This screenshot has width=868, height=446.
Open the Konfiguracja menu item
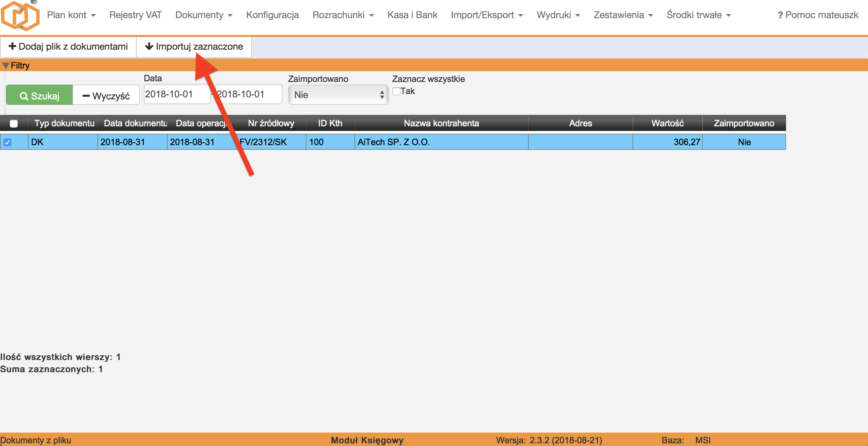[x=272, y=15]
